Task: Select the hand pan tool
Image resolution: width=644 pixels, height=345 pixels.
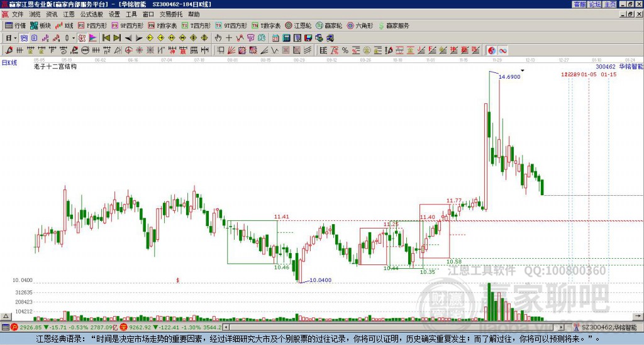Action: point(218,38)
